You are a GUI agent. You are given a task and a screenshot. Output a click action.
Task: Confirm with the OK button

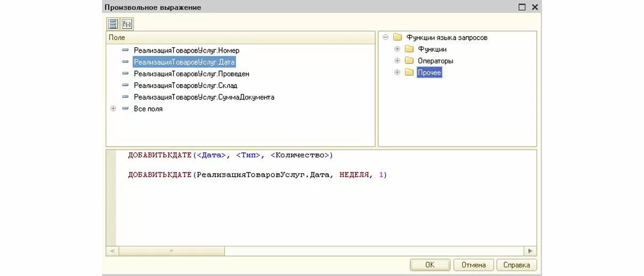pos(430,265)
